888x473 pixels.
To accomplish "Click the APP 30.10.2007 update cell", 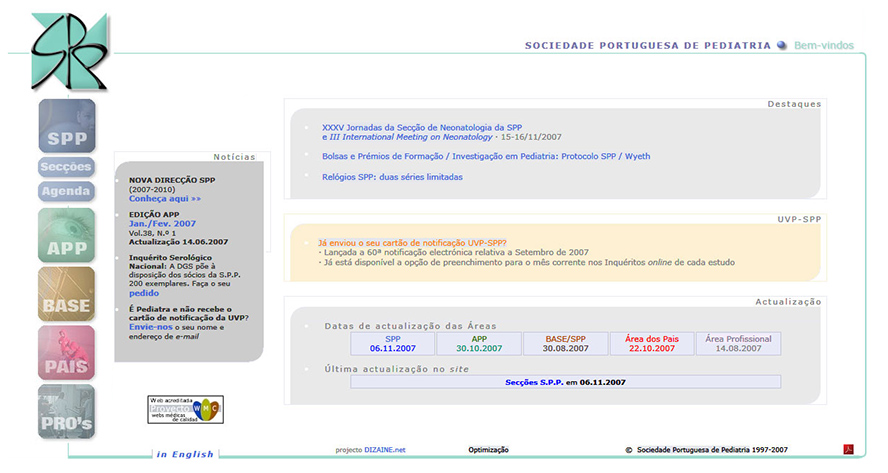I will click(x=479, y=344).
